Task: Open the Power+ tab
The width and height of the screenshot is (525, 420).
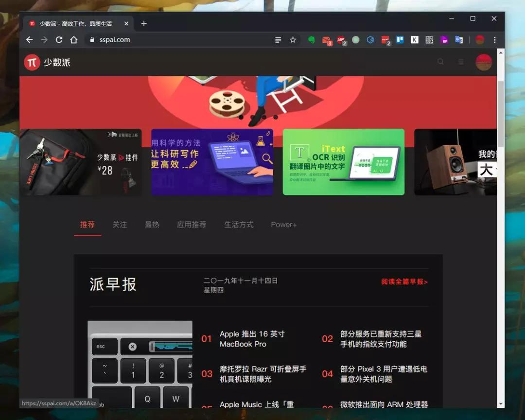Action: click(283, 225)
